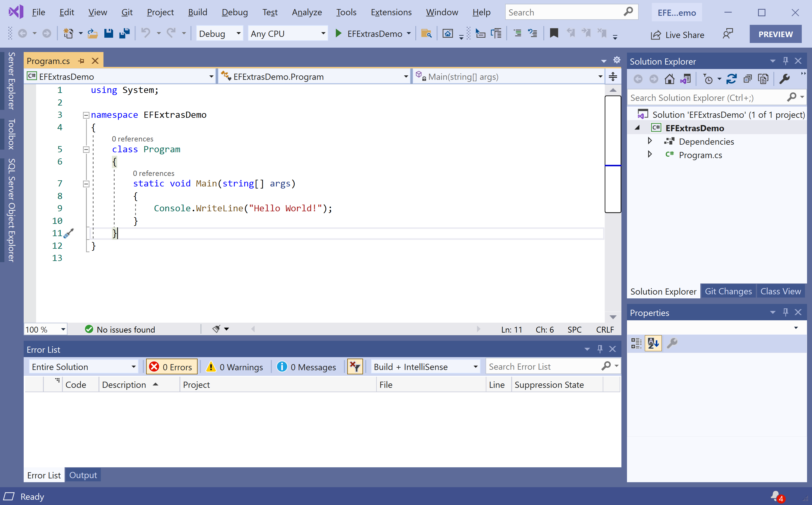Click the green Start debugging arrow

tap(338, 34)
